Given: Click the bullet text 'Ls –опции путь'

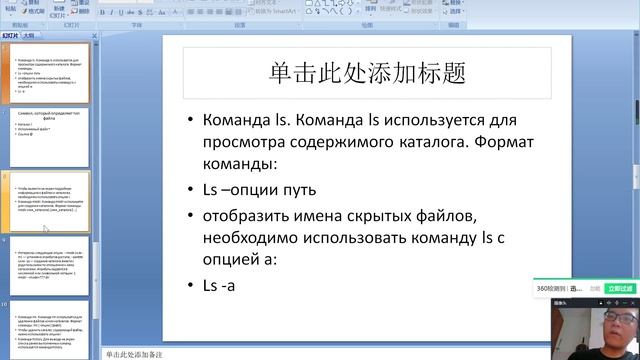Looking at the screenshot, I should click(260, 190).
